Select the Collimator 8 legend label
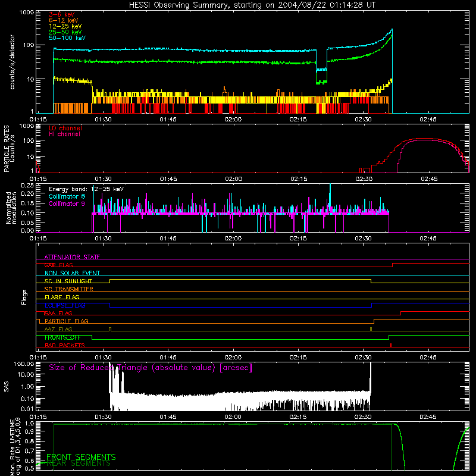Screen dimensions: 476x476 [x=67, y=196]
